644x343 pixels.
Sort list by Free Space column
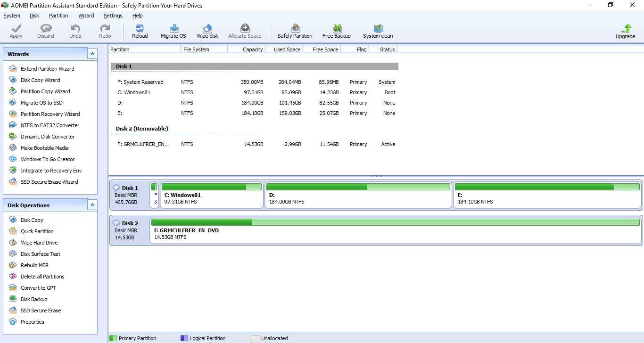pyautogui.click(x=322, y=49)
